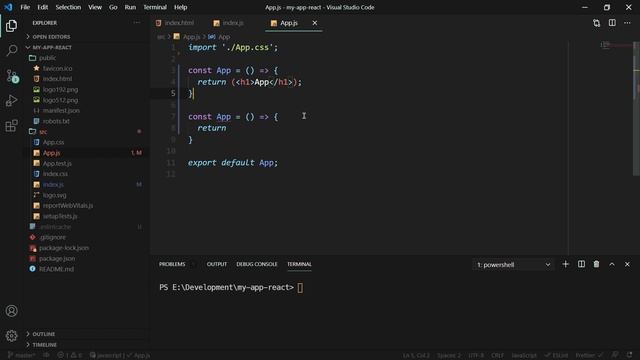Click Open Changes icon in editor toolbar

click(596, 23)
